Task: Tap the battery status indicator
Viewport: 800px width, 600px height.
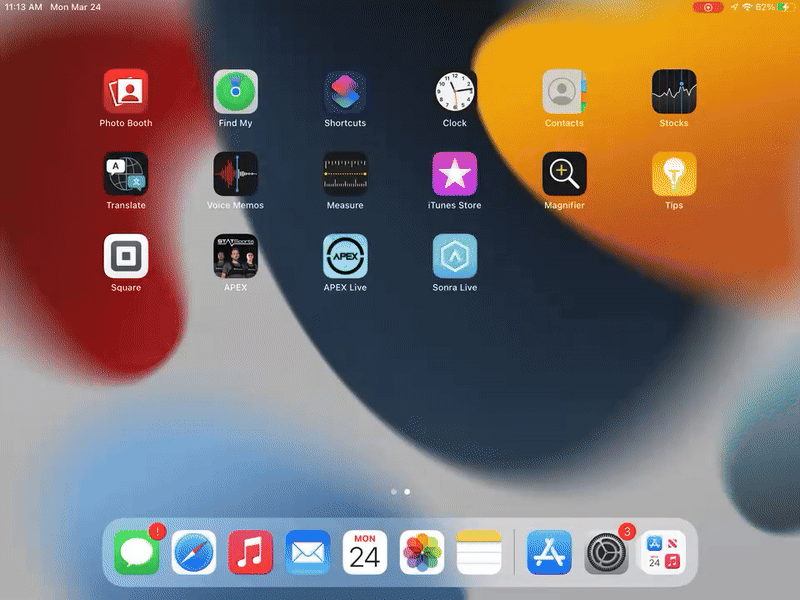Action: pyautogui.click(x=784, y=7)
